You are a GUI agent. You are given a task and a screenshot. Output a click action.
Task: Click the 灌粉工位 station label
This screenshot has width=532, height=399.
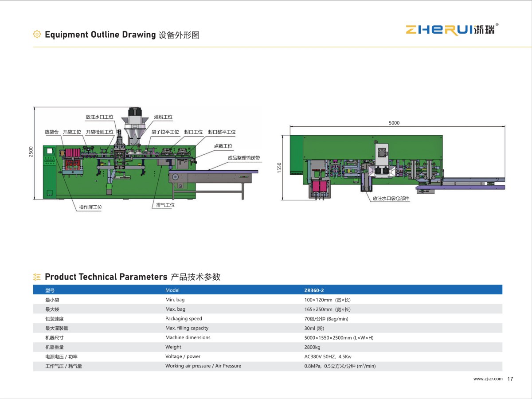tap(163, 117)
